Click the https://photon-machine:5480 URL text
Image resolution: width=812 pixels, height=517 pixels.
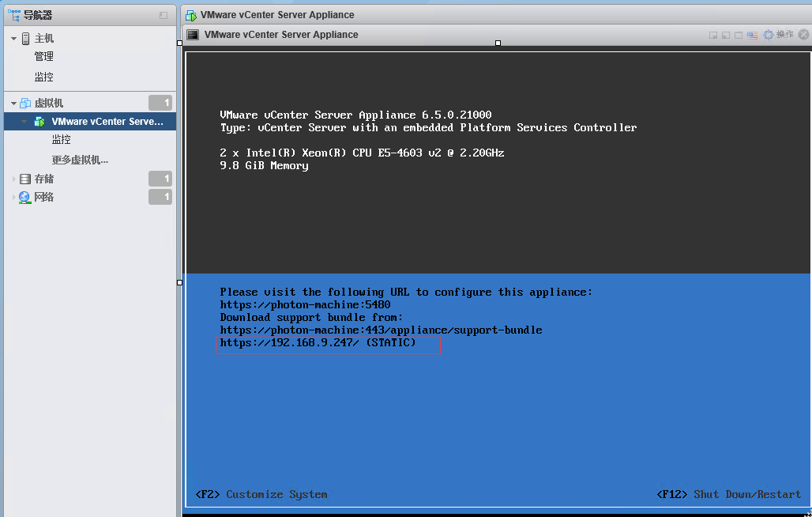coord(305,304)
